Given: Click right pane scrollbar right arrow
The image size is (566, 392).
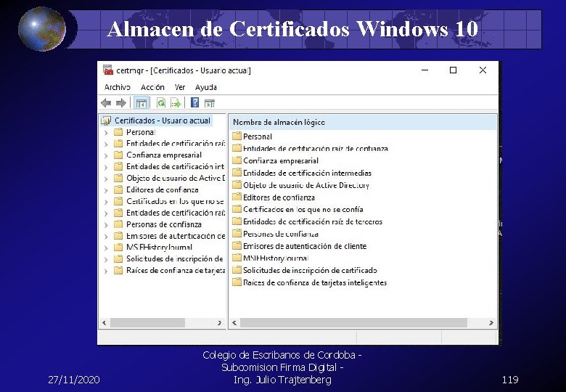Looking at the screenshot, I should [x=491, y=323].
